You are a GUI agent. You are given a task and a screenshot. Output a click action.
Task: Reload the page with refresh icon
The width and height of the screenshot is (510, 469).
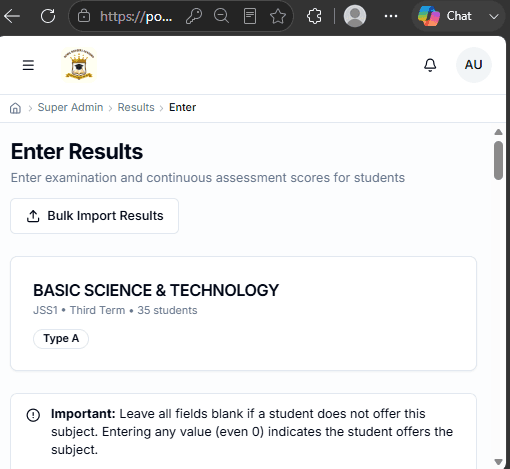(48, 16)
